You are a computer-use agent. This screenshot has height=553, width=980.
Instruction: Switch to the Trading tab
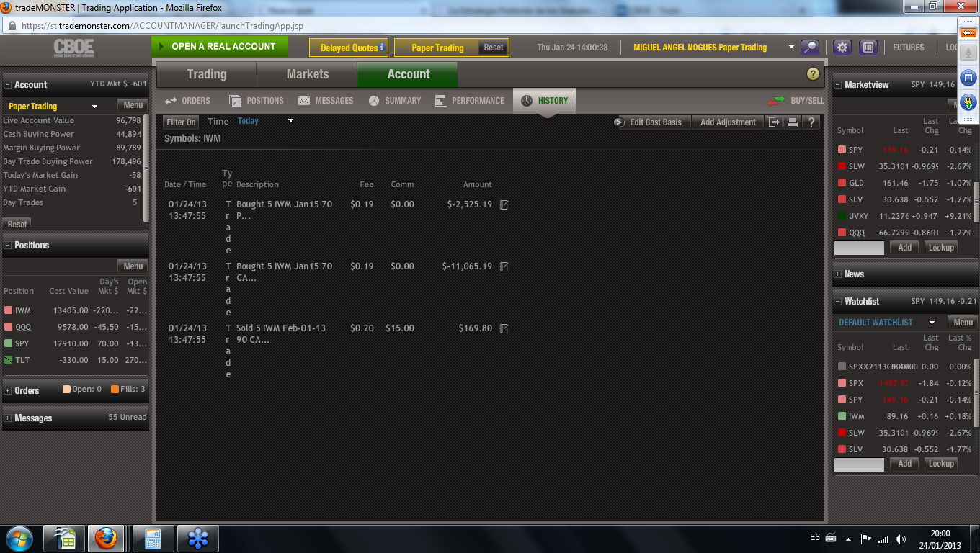[206, 74]
